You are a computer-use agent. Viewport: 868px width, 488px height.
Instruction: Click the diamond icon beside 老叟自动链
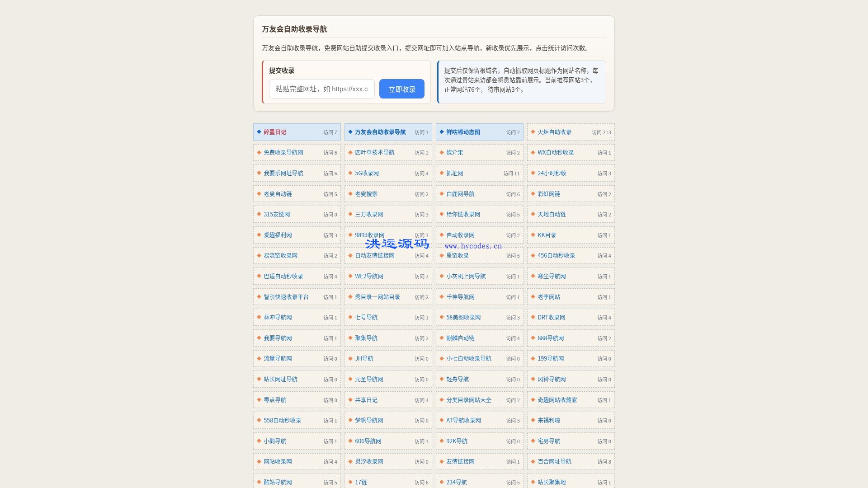[259, 194]
